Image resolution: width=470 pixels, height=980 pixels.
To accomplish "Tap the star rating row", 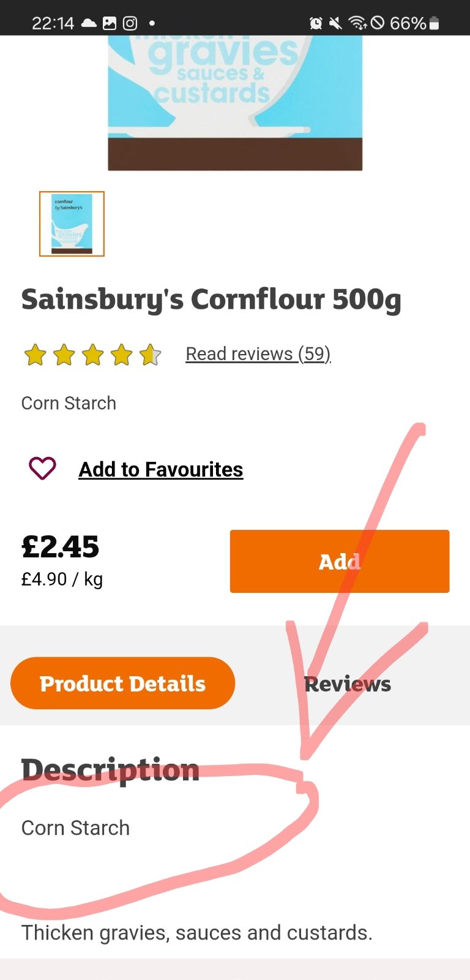I will (92, 355).
